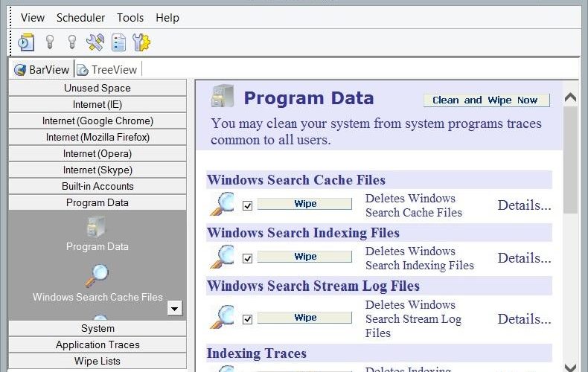Switch to the TreeView tab
Screen dimensions: 588x372
click(x=107, y=70)
